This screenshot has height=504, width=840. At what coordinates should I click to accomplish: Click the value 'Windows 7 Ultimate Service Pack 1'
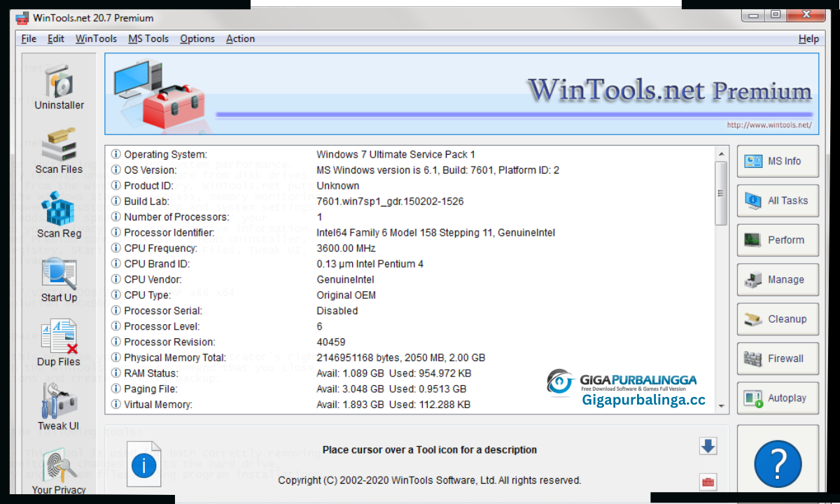pyautogui.click(x=396, y=154)
